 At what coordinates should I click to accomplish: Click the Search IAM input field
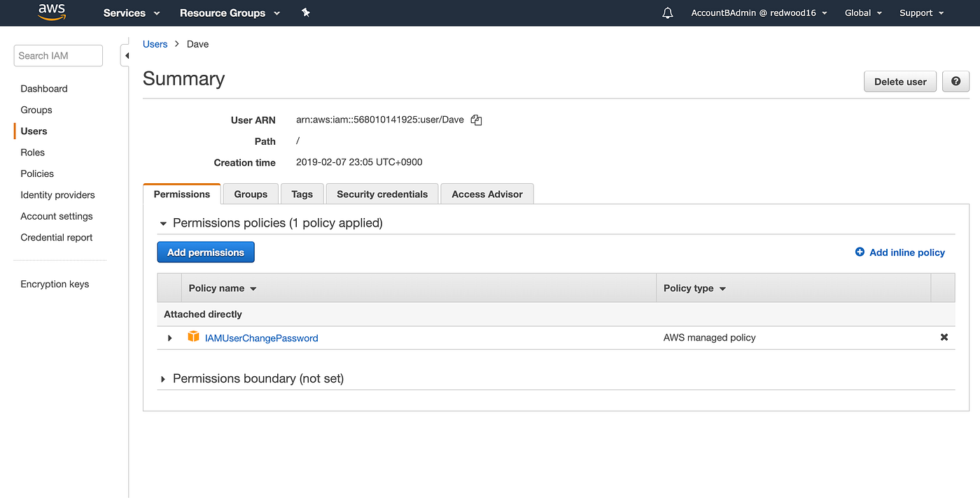point(58,55)
